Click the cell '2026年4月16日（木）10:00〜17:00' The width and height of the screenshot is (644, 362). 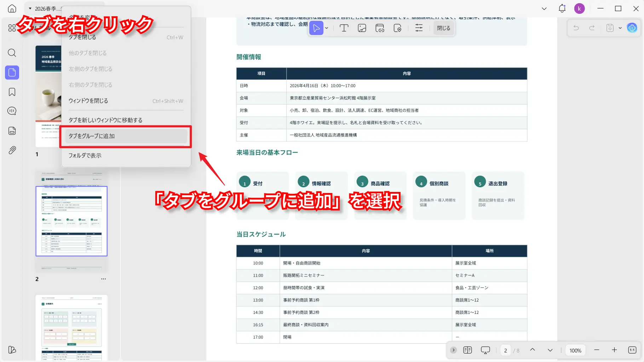pyautogui.click(x=407, y=86)
